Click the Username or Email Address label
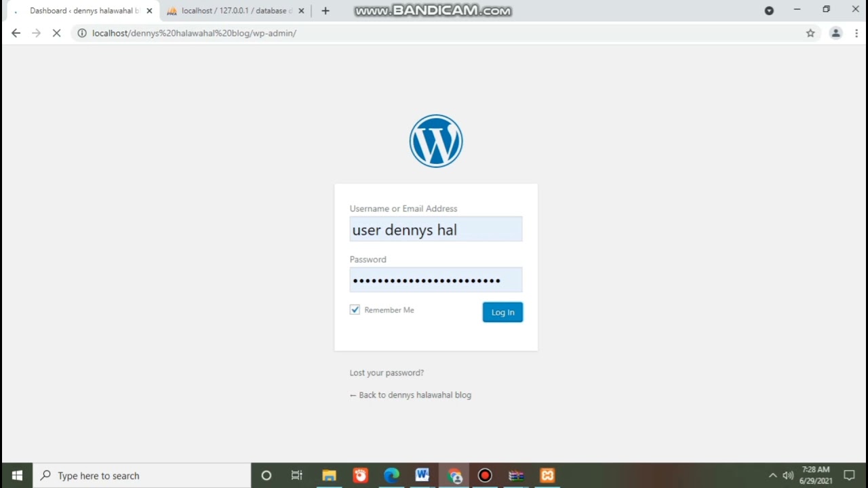This screenshot has width=868, height=488. pyautogui.click(x=403, y=209)
